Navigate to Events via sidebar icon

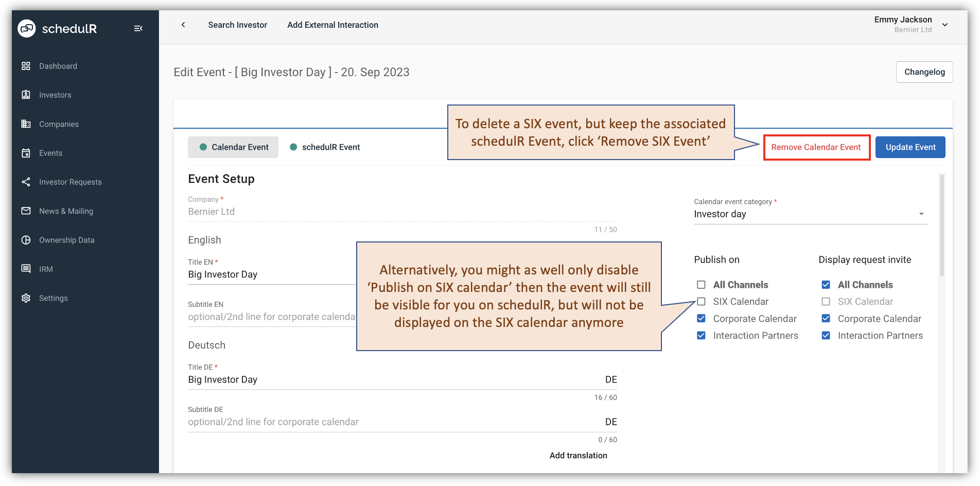(x=26, y=153)
